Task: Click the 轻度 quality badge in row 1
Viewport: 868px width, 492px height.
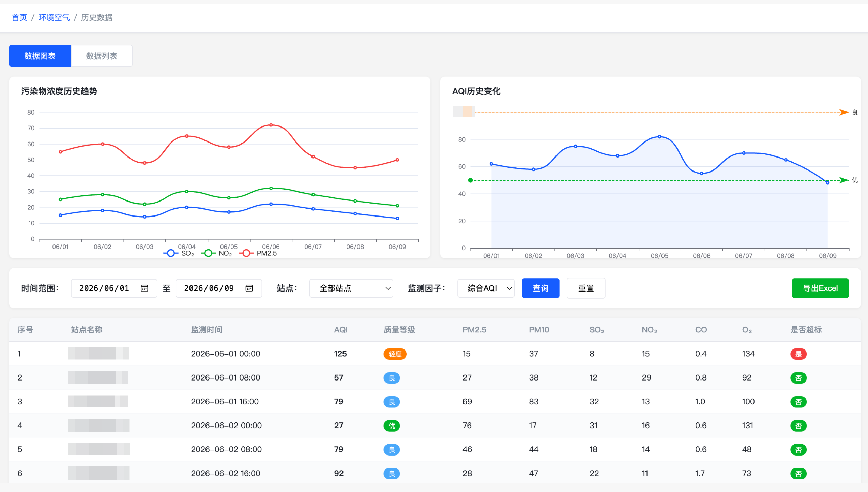Action: 395,354
